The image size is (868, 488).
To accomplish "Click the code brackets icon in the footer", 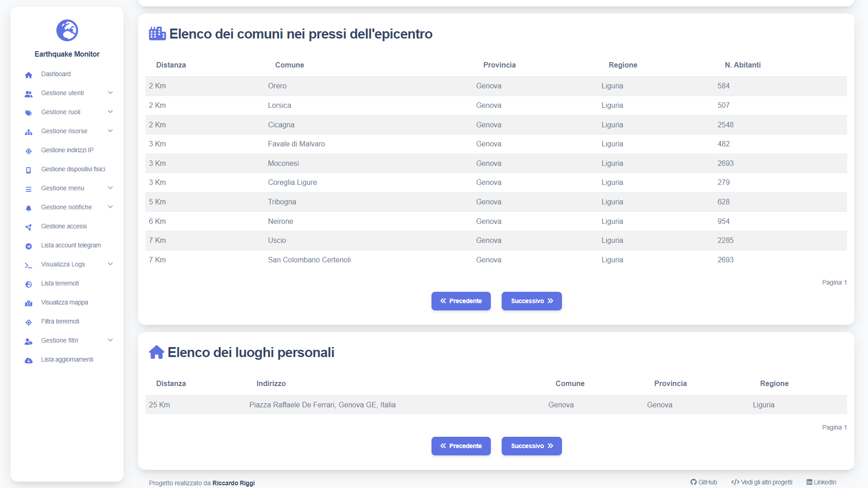I will click(x=735, y=482).
